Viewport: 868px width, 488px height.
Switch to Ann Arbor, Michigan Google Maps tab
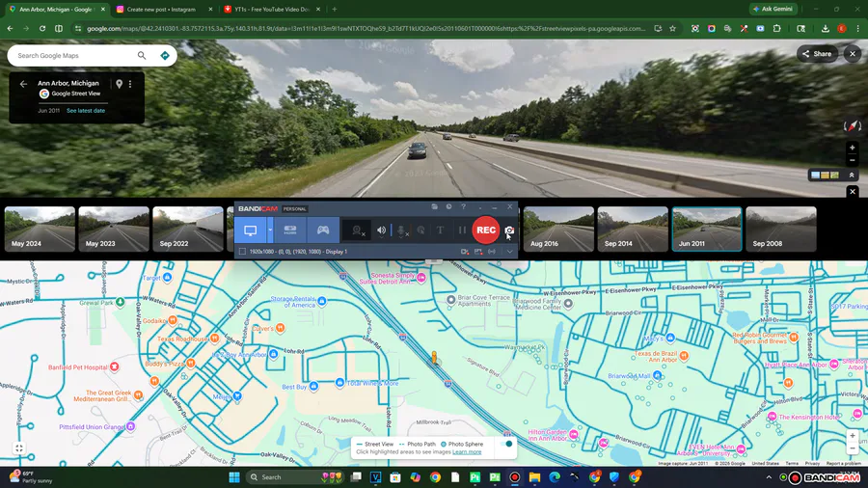(x=55, y=10)
